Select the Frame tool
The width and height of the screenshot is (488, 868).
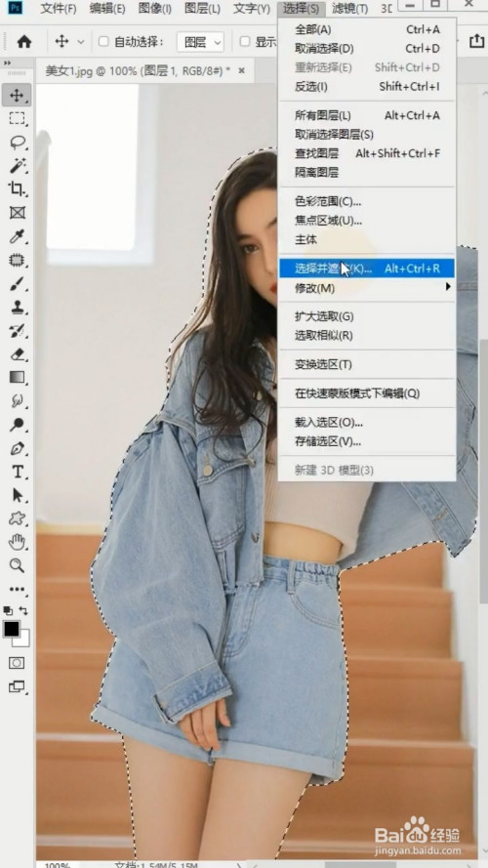pos(17,213)
